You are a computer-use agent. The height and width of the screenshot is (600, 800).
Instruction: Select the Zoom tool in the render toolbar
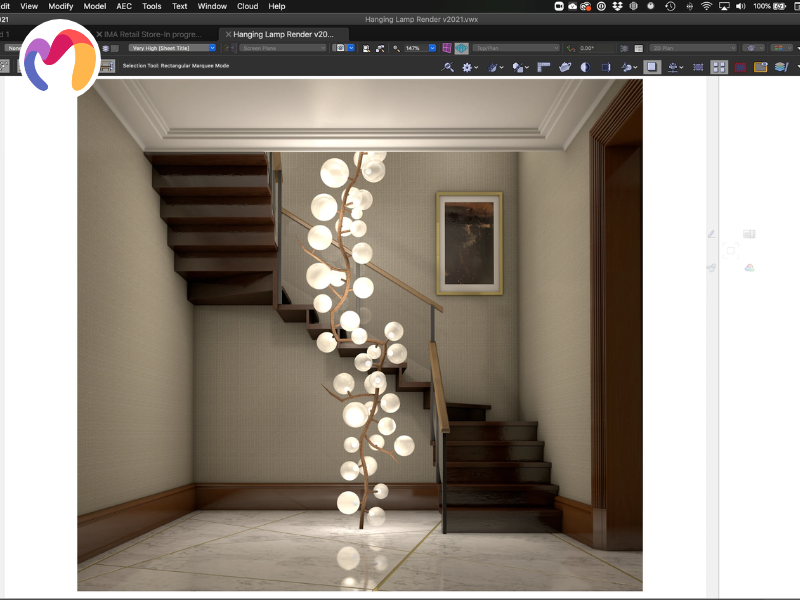(x=448, y=67)
